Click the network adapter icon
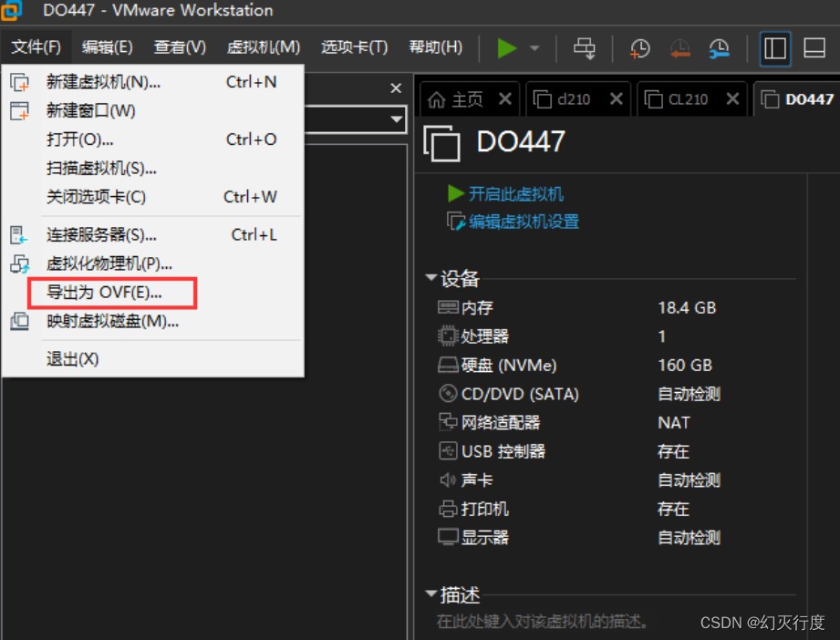 (x=448, y=422)
